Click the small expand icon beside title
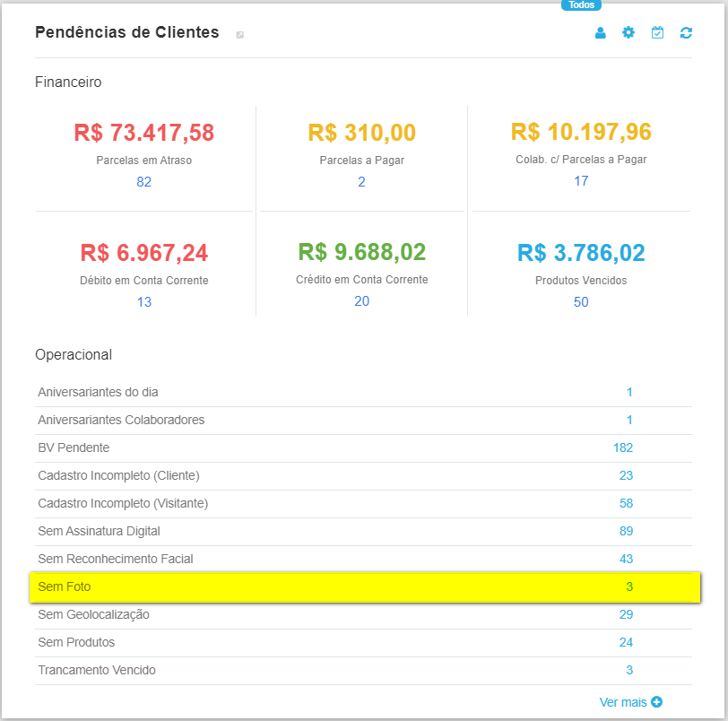Image resolution: width=728 pixels, height=721 pixels. (x=239, y=35)
